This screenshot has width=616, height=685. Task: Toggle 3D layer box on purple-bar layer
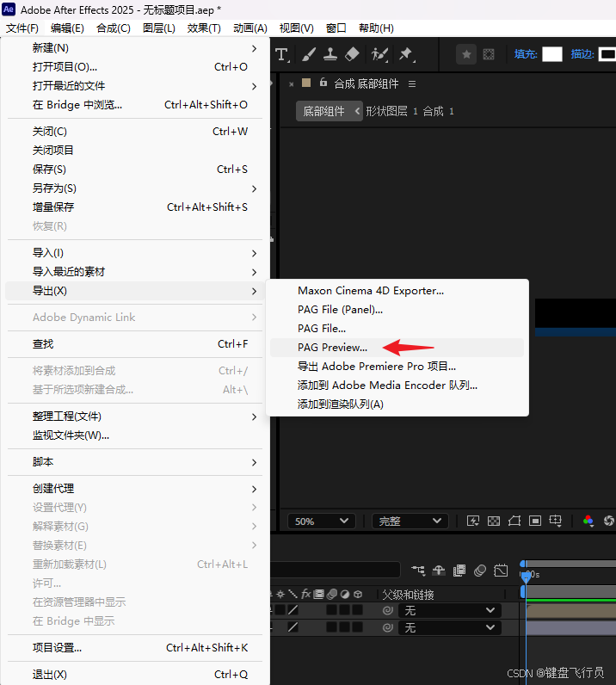point(357,627)
